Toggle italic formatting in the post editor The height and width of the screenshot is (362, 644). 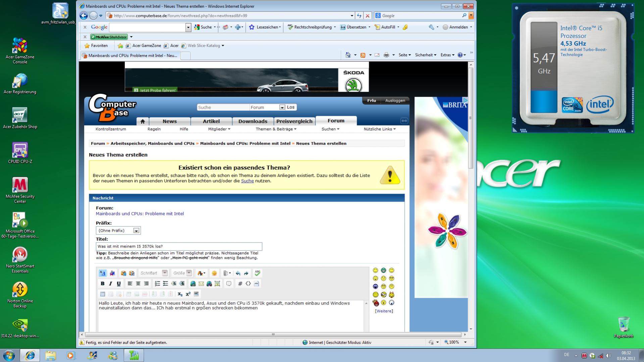pyautogui.click(x=110, y=283)
